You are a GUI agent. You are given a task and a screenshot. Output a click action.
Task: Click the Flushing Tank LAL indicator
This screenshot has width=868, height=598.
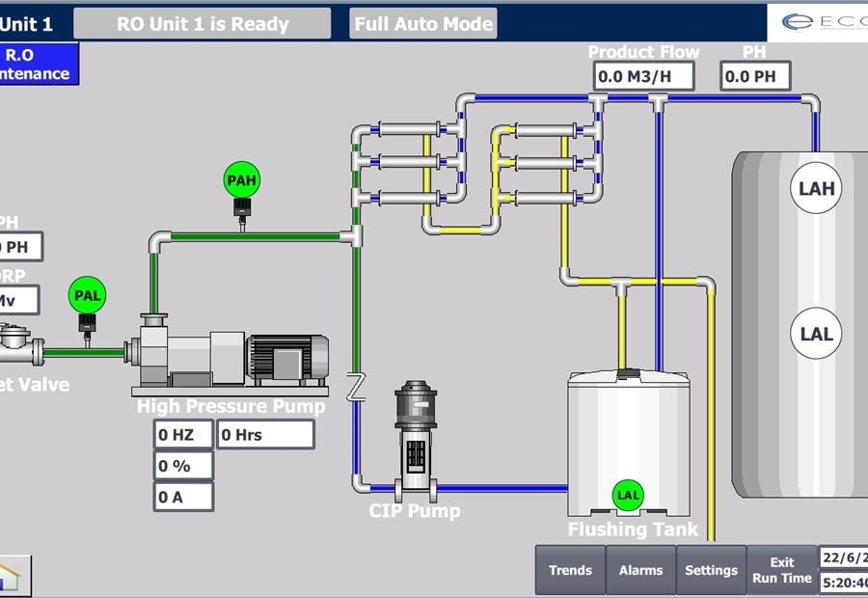tap(628, 495)
